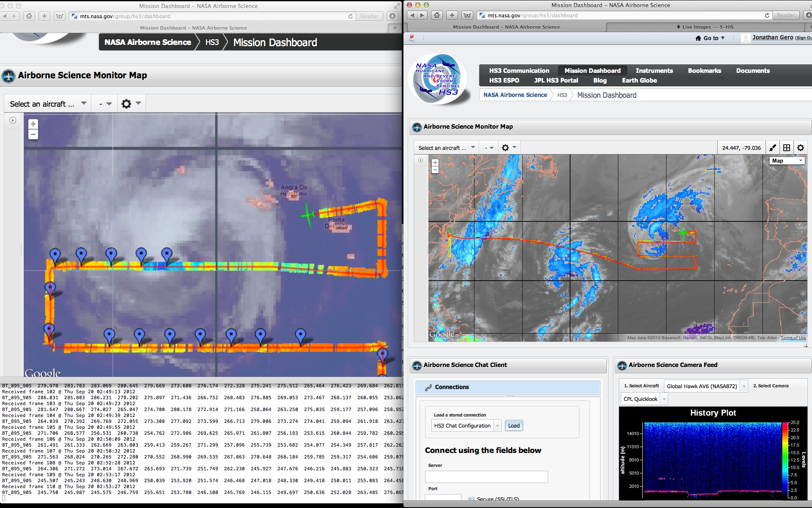Image resolution: width=812 pixels, height=508 pixels.
Task: Open the Map type dropdown on right map
Action: tap(787, 161)
